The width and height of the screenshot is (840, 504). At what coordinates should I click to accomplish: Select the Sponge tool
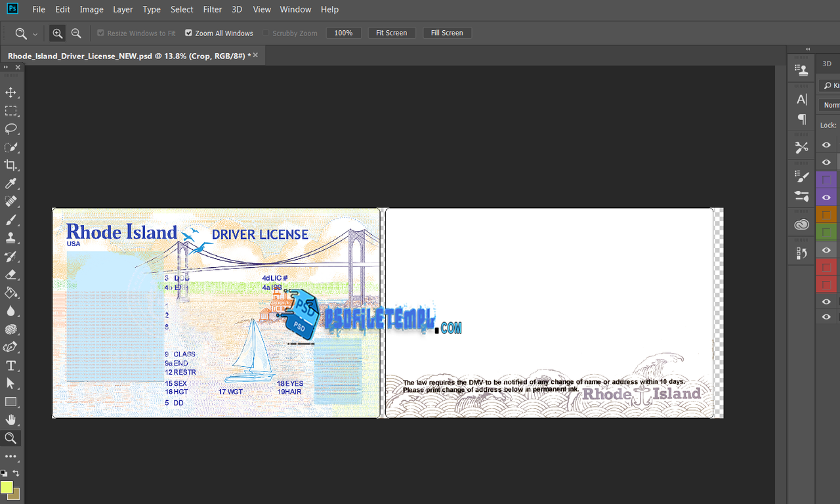[10, 329]
